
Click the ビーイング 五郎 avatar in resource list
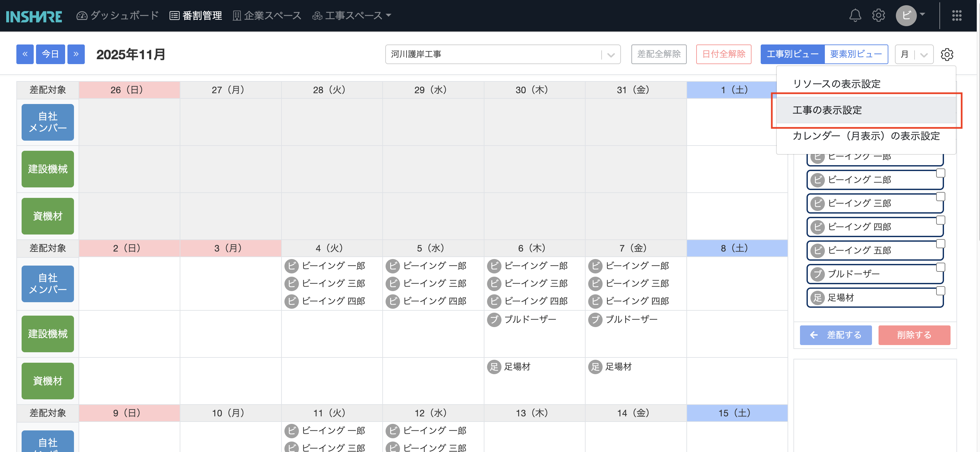pos(817,251)
